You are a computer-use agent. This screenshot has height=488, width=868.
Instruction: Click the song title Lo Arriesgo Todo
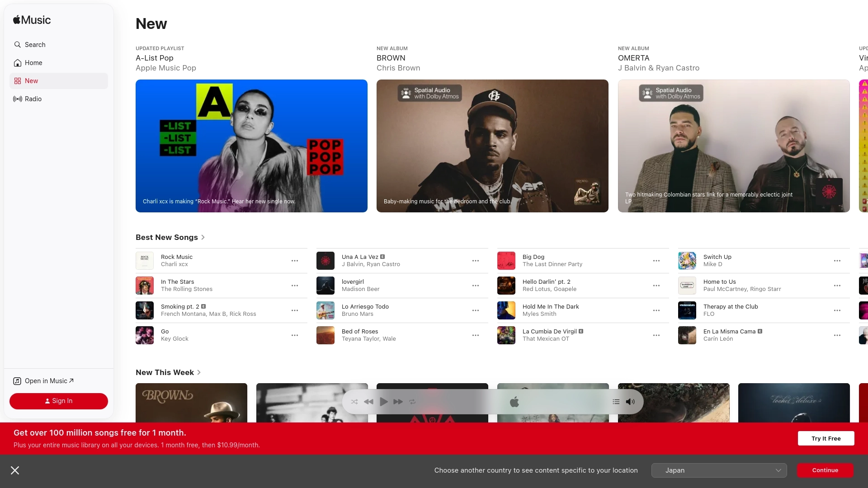pyautogui.click(x=365, y=306)
